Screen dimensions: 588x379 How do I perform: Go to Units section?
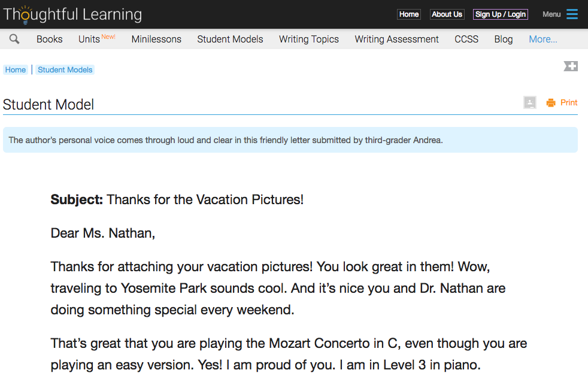89,39
